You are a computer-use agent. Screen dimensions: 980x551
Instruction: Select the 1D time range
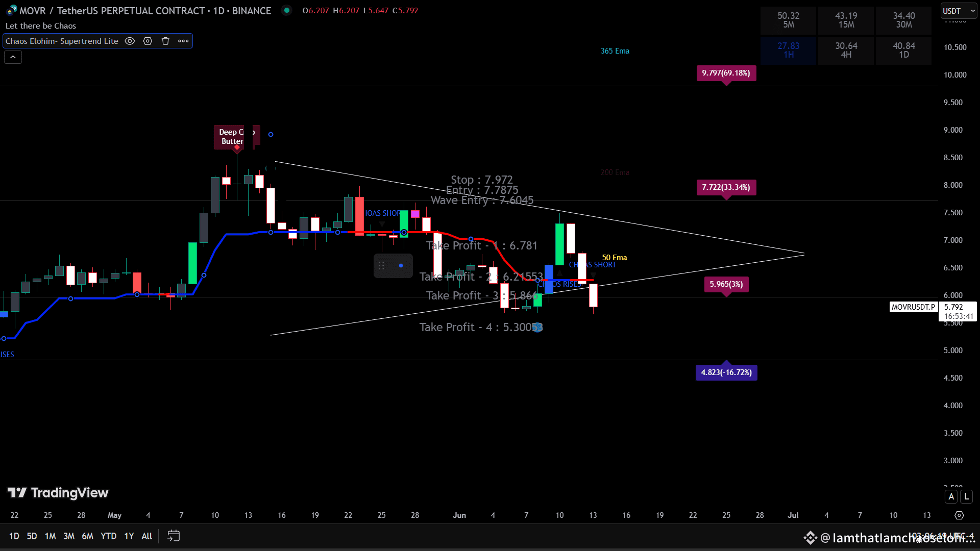click(x=14, y=536)
